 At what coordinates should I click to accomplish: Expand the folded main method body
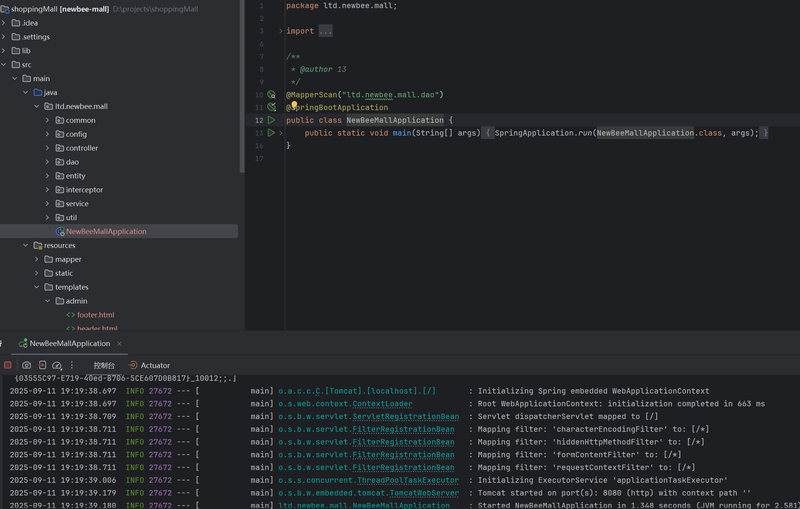click(x=281, y=133)
